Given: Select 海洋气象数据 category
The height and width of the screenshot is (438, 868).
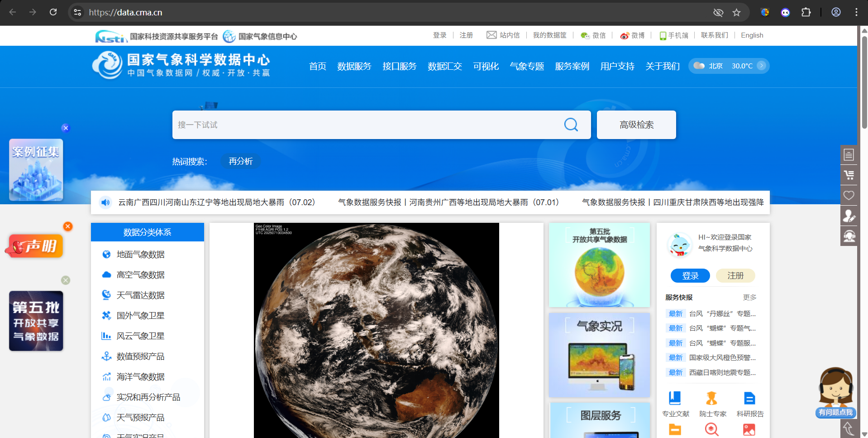Looking at the screenshot, I should [x=140, y=377].
